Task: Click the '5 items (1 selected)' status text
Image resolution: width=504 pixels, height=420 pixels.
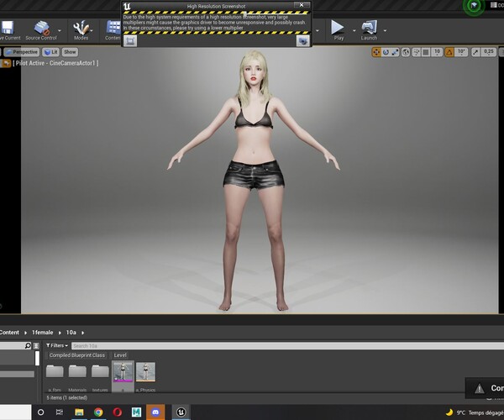Action: (67, 398)
